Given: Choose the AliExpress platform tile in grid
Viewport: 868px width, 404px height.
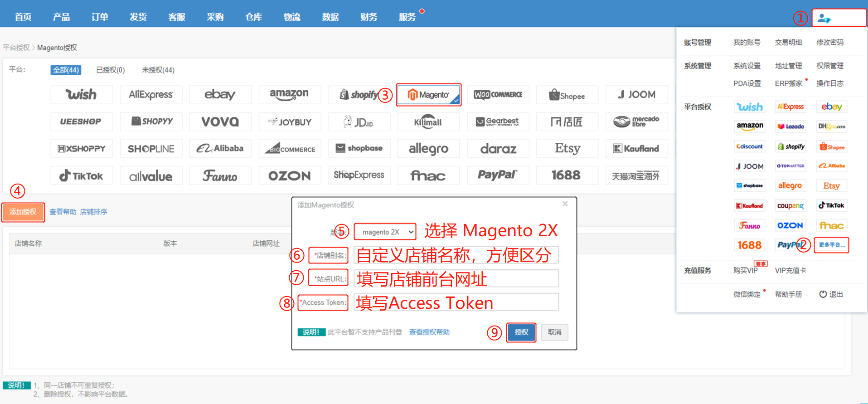Looking at the screenshot, I should coord(151,94).
